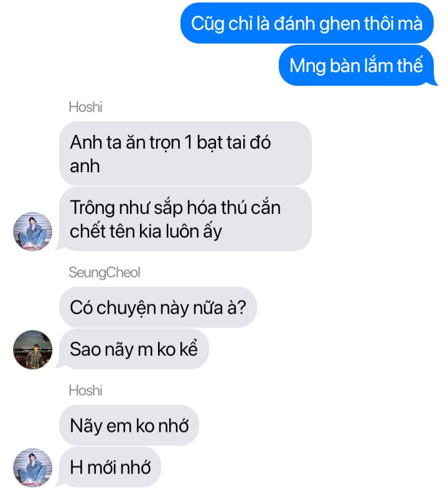
Task: Click the Hoshi name label above 'Anh ta ăn trọn'
Action: click(x=85, y=107)
